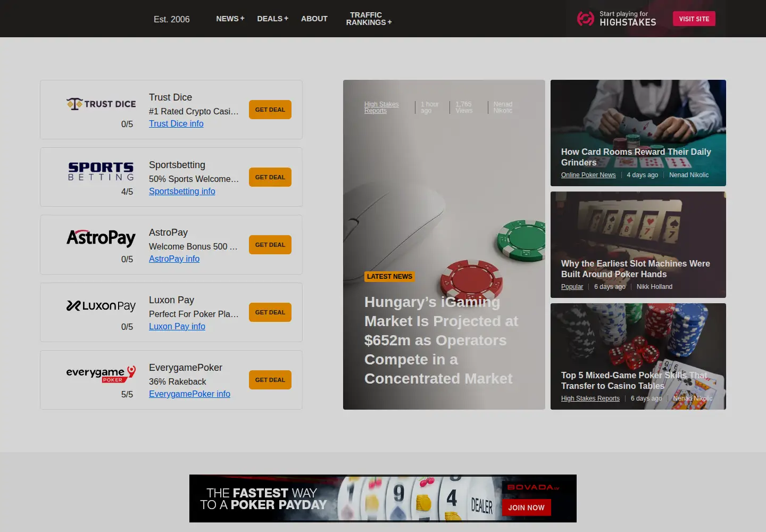The width and height of the screenshot is (766, 532).
Task: Open the EverygamePoker info link
Action: [x=189, y=394]
